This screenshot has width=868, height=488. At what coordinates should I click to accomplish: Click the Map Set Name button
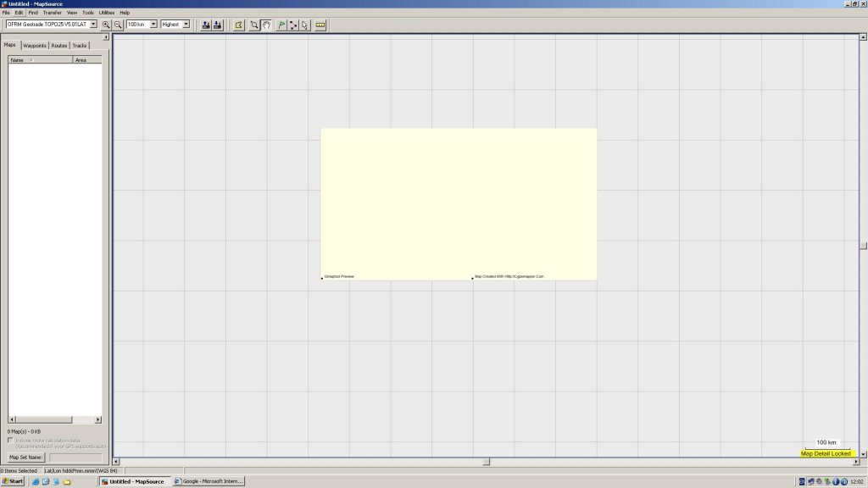[x=26, y=457]
